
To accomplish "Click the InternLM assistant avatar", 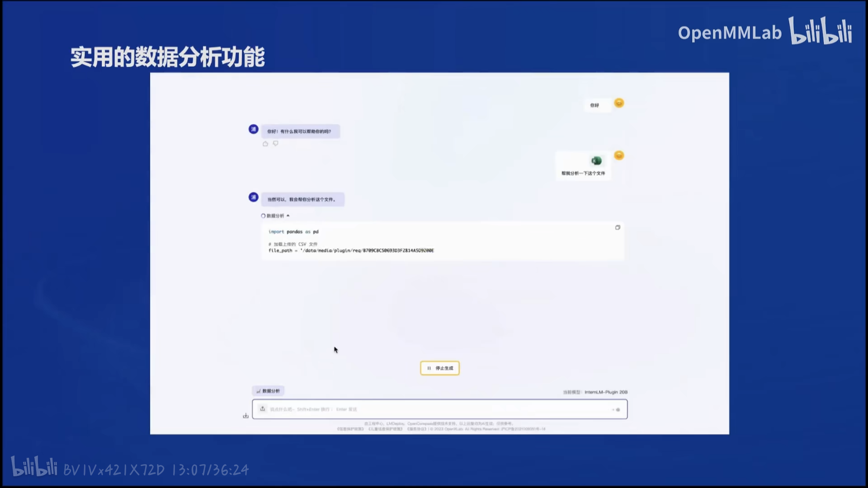I will point(254,129).
